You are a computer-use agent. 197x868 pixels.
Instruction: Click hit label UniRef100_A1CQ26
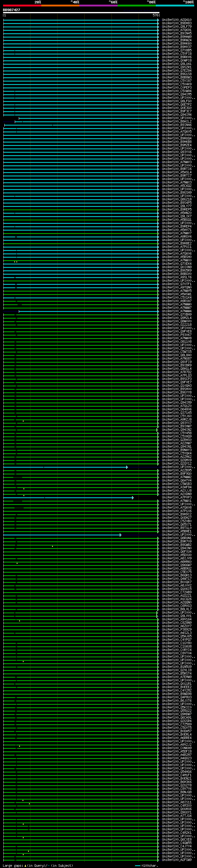pos(176,599)
